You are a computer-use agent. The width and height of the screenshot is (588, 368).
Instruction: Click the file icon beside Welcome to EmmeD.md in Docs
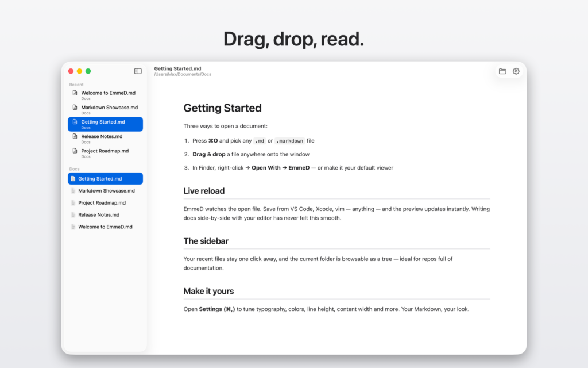(73, 227)
